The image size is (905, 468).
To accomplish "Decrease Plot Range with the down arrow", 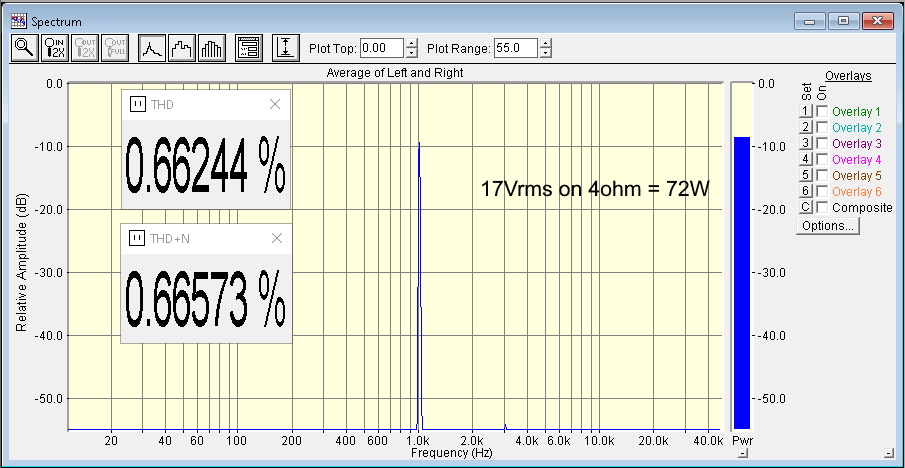I will 545,52.
